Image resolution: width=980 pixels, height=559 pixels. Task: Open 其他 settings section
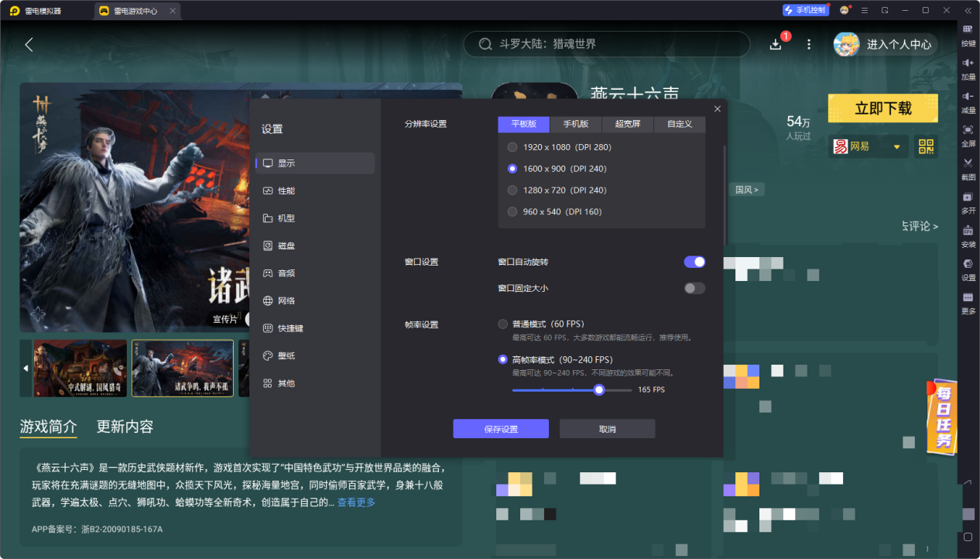tap(315, 383)
